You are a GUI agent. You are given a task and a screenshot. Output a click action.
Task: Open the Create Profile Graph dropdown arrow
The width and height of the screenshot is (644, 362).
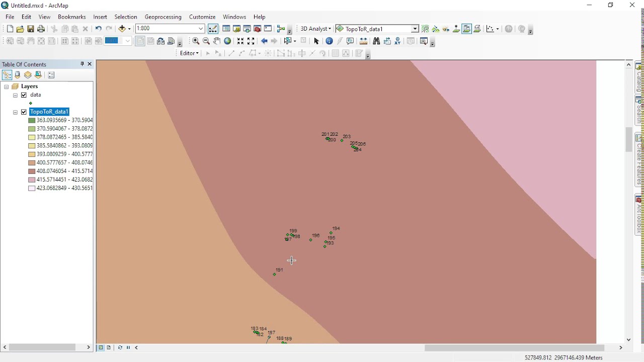(497, 29)
